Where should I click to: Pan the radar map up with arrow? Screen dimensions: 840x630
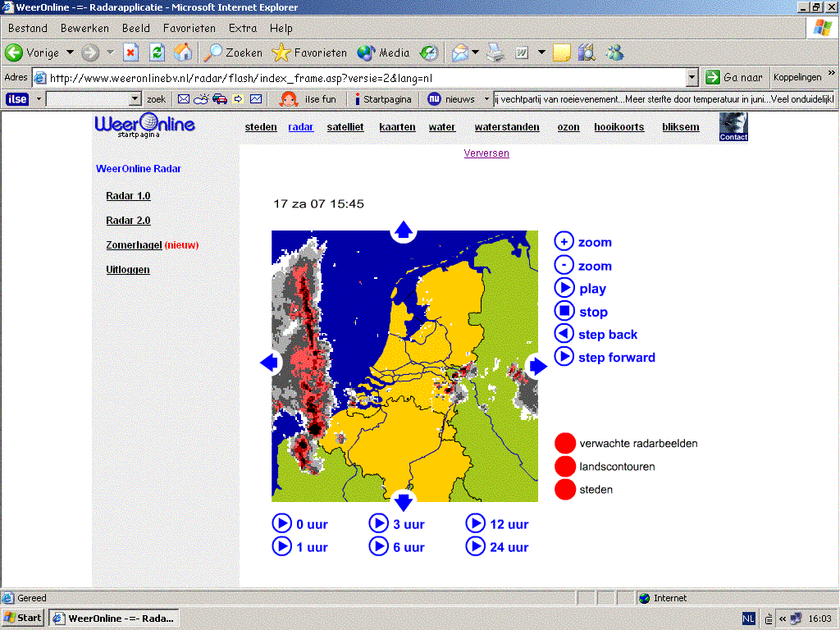point(404,231)
